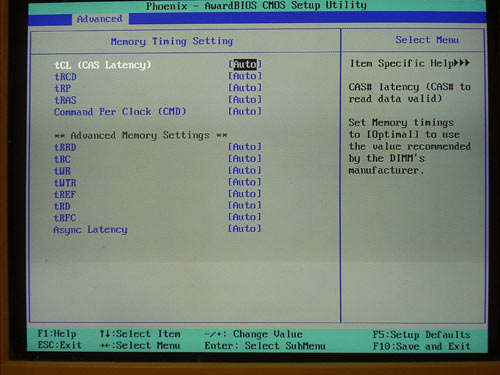Click the tRAS setting label
The image size is (500, 375).
click(65, 100)
